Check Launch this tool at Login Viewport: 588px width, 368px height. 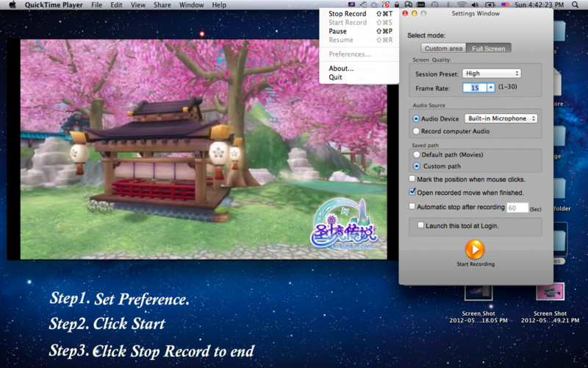tap(420, 225)
